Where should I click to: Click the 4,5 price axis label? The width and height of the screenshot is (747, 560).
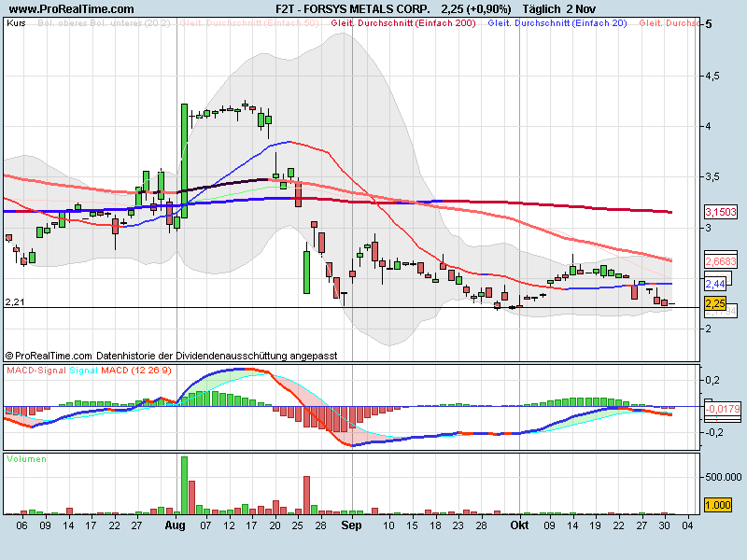coord(712,77)
